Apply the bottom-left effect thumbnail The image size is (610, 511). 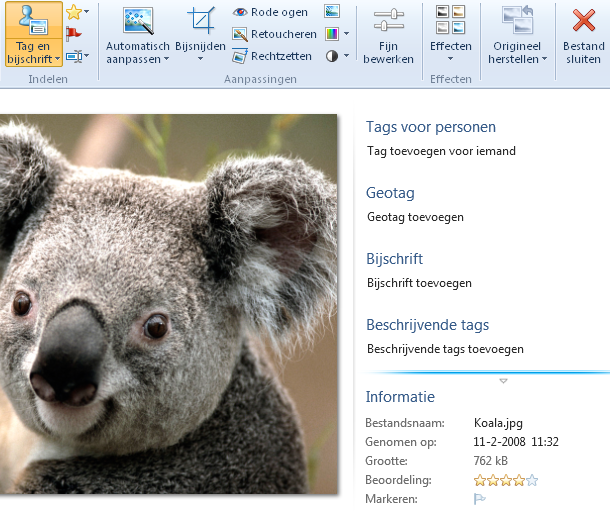click(x=443, y=28)
